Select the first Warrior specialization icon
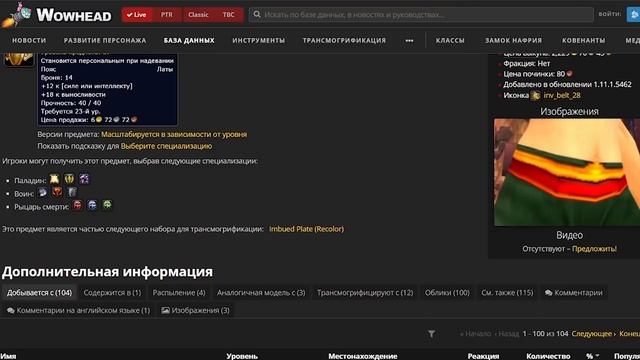 click(x=42, y=192)
